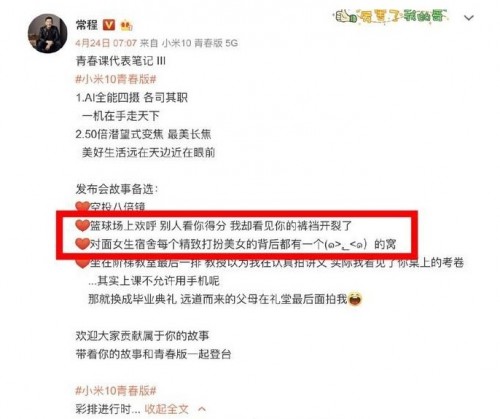Screen dimensions: 500x419
Task: Click the title line 青春课代表笔记 III
Action: (121, 61)
